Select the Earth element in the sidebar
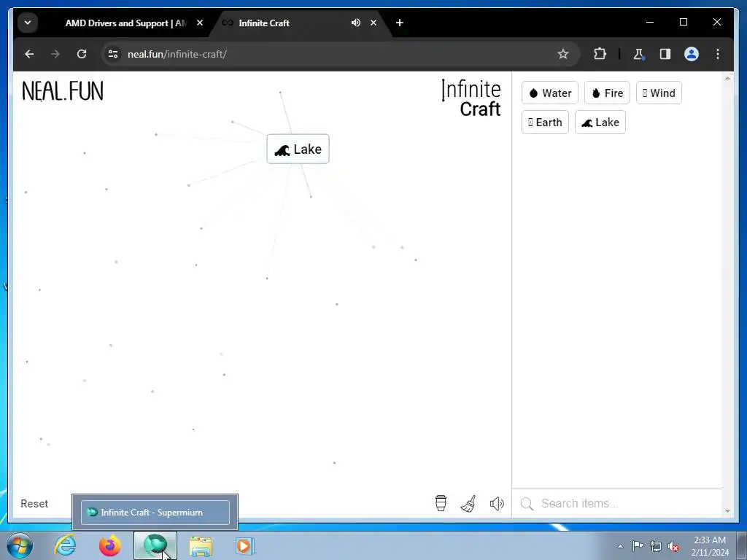This screenshot has width=747, height=560. pos(545,122)
